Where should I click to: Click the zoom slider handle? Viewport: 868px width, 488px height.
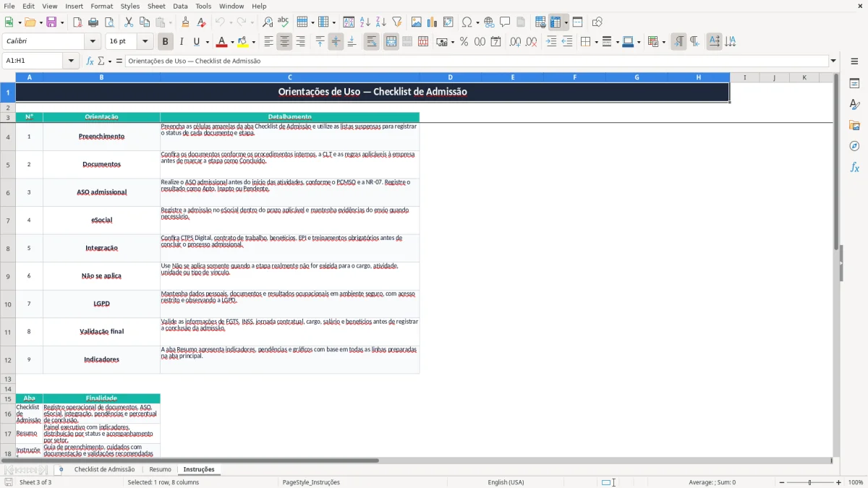(810, 482)
